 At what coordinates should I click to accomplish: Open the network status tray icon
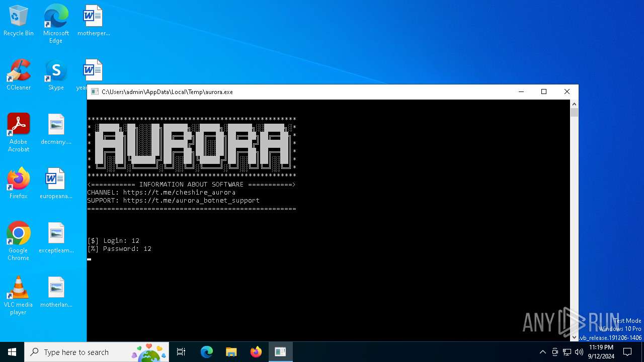click(x=567, y=352)
